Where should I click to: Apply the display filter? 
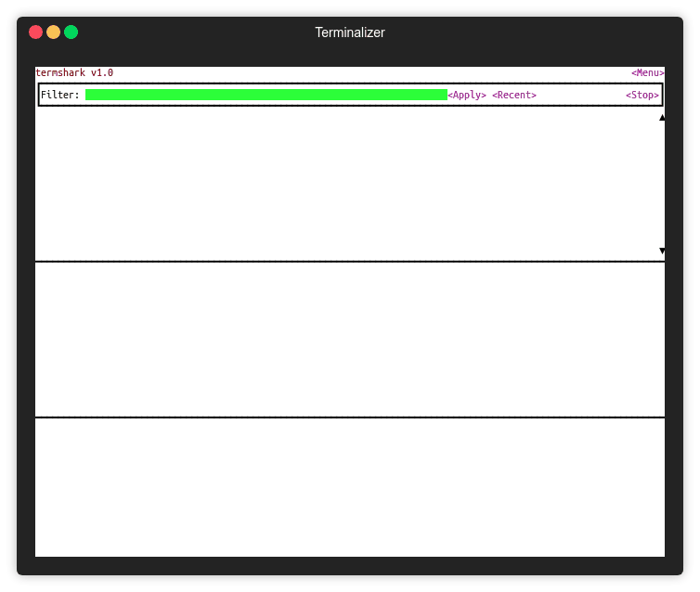[467, 95]
